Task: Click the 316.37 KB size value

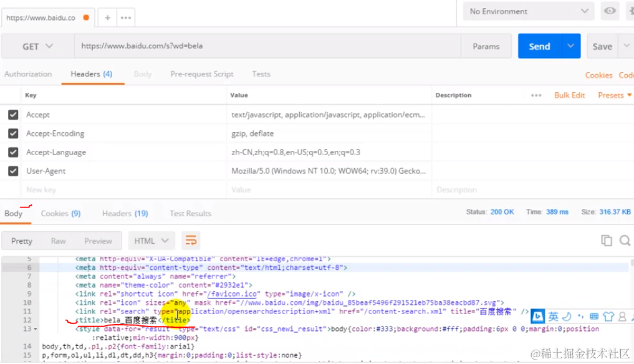Action: click(x=615, y=212)
